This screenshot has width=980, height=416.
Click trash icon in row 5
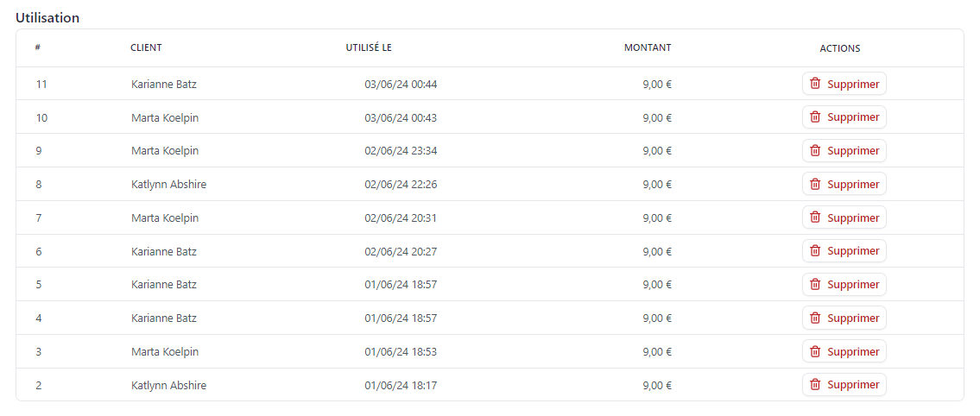(815, 285)
